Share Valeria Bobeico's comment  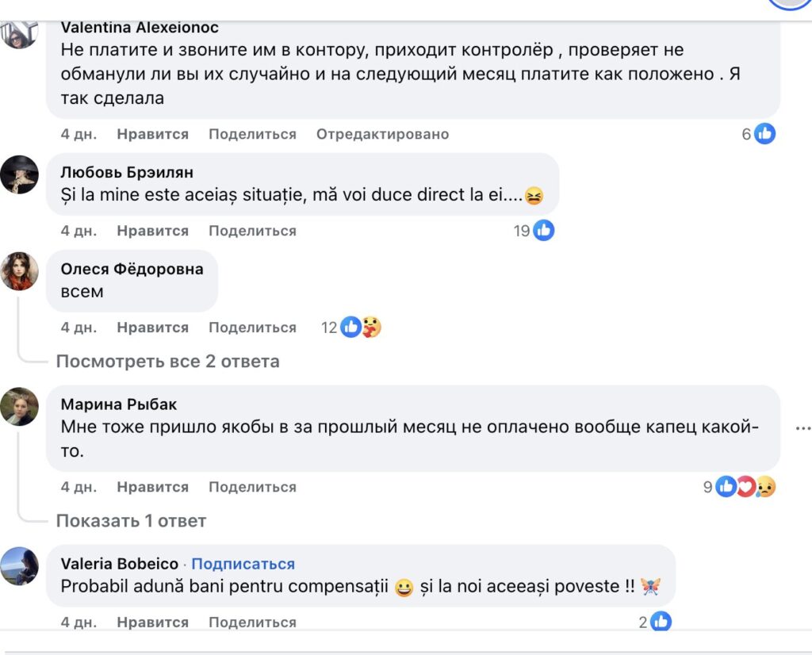pos(252,622)
